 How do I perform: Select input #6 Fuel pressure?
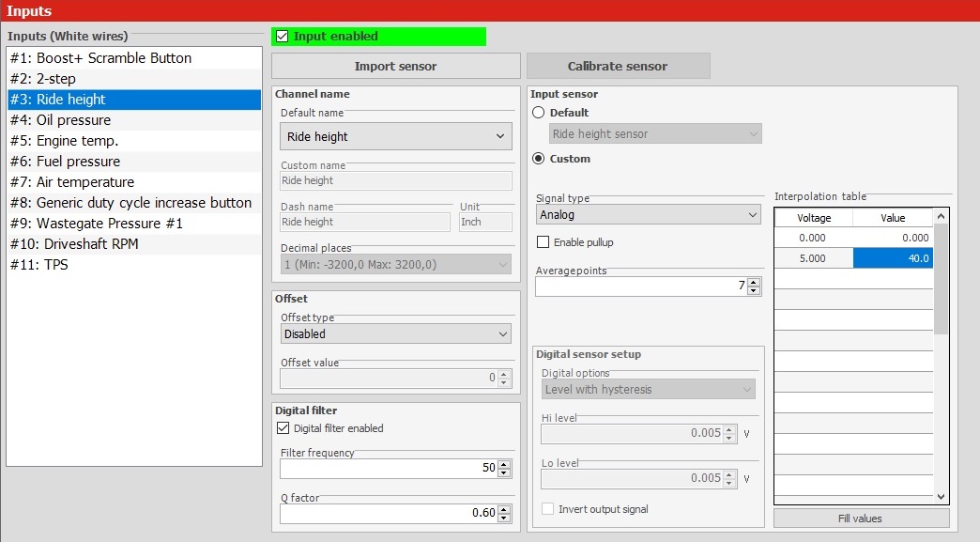click(x=134, y=162)
